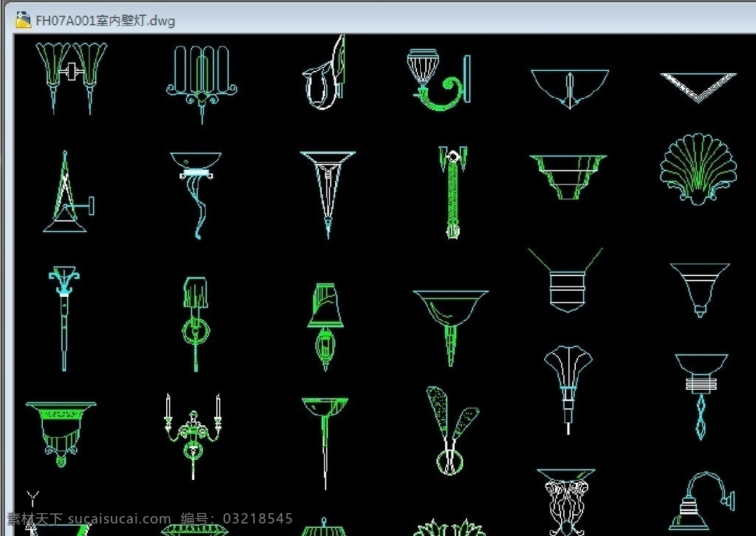The image size is (756, 536).
Task: Pick the cyan half-bowl sconce with center arrow
Action: [569, 89]
